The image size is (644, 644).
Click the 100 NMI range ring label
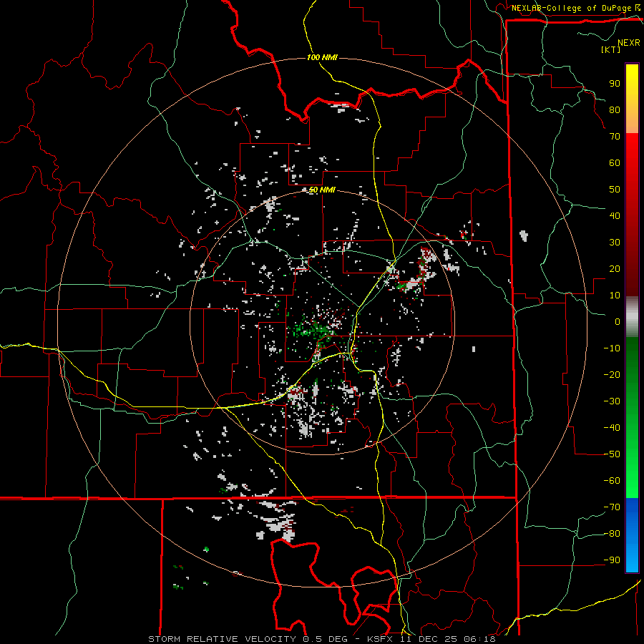pyautogui.click(x=322, y=57)
